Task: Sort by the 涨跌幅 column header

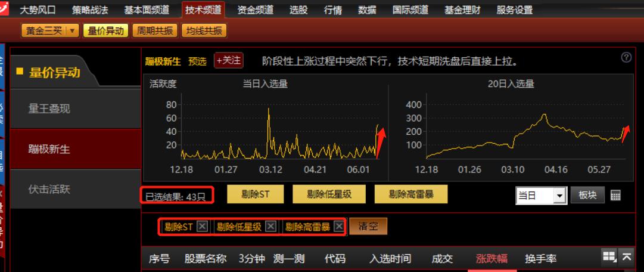Action: tap(491, 259)
